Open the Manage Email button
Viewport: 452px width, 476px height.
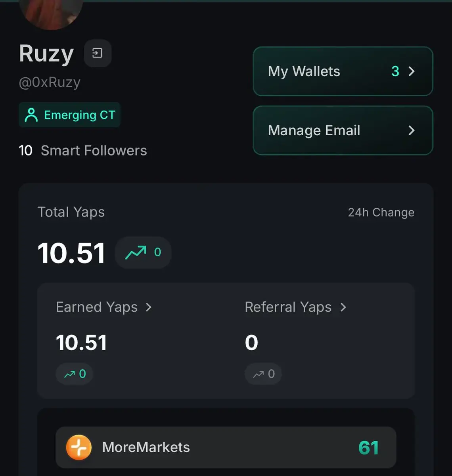click(343, 131)
